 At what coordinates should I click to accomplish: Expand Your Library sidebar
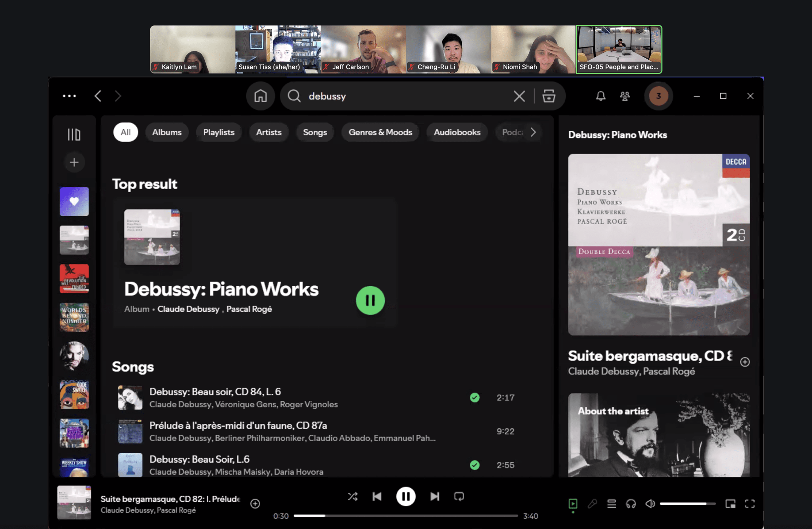coord(74,134)
